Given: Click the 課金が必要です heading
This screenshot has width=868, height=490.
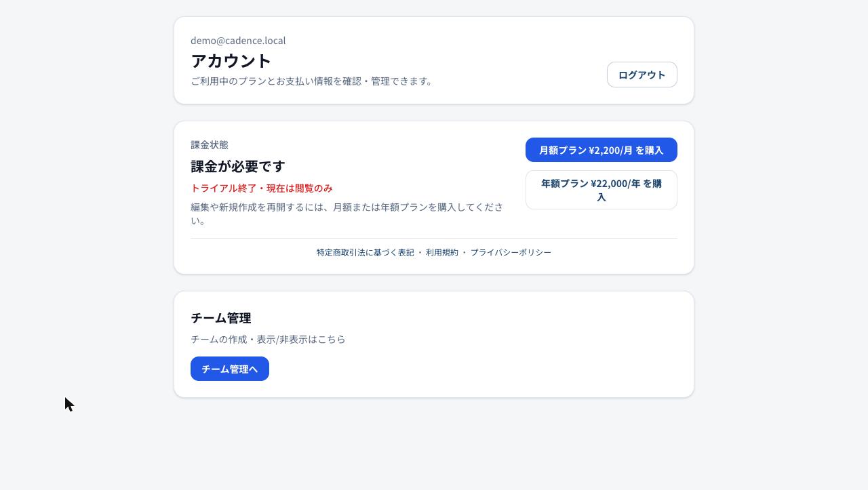Looking at the screenshot, I should pos(238,166).
